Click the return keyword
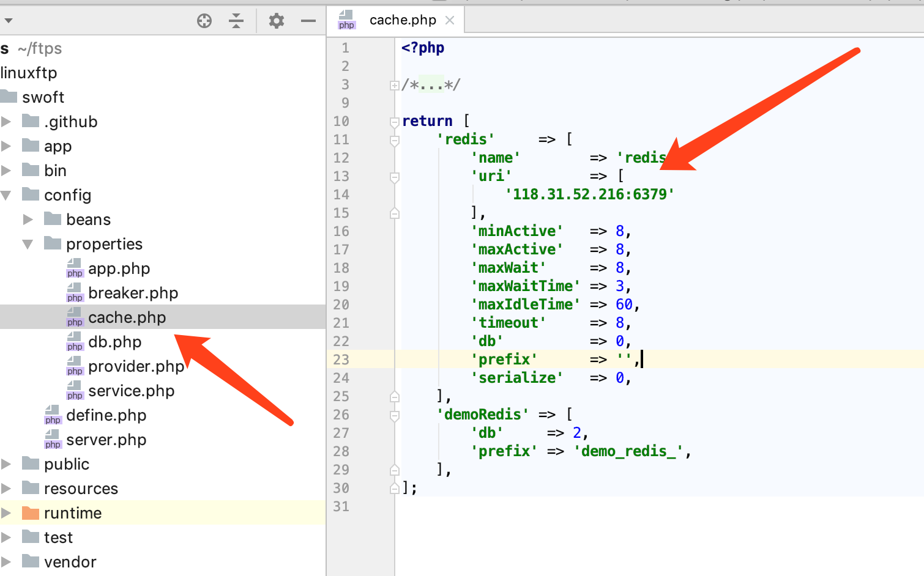The width and height of the screenshot is (924, 576). [x=427, y=121]
